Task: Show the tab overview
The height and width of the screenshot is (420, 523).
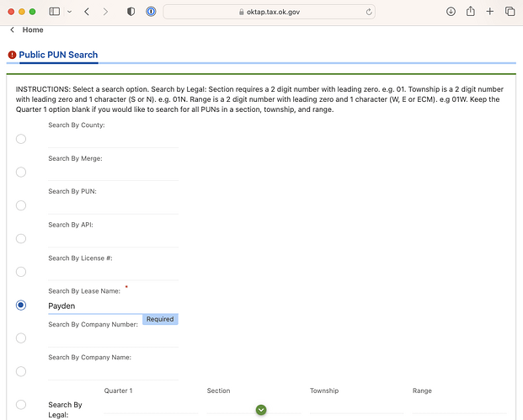Action: [510, 12]
